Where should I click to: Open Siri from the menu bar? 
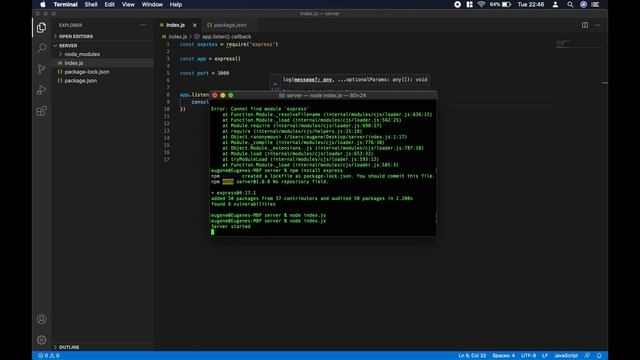(x=583, y=4)
